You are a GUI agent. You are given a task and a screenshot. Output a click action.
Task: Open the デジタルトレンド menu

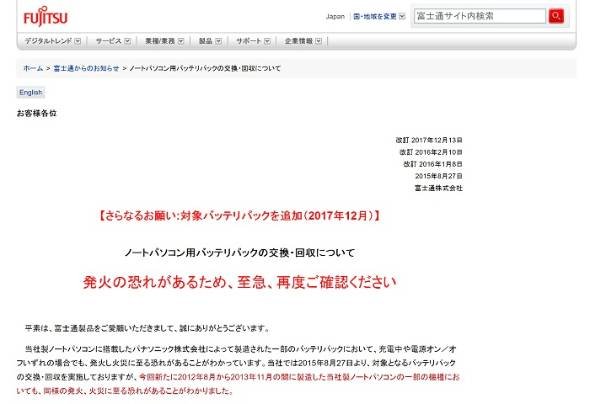click(x=48, y=41)
